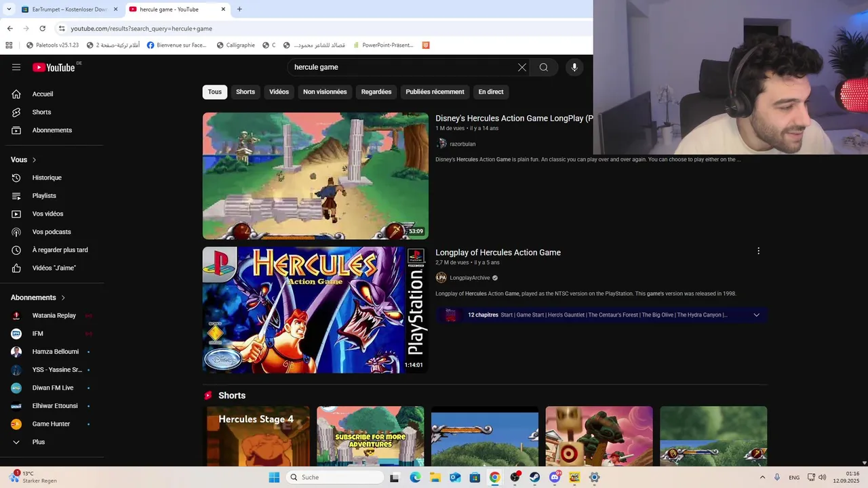The width and height of the screenshot is (868, 488).
Task: Open File Explorer from the taskbar
Action: coord(435,477)
